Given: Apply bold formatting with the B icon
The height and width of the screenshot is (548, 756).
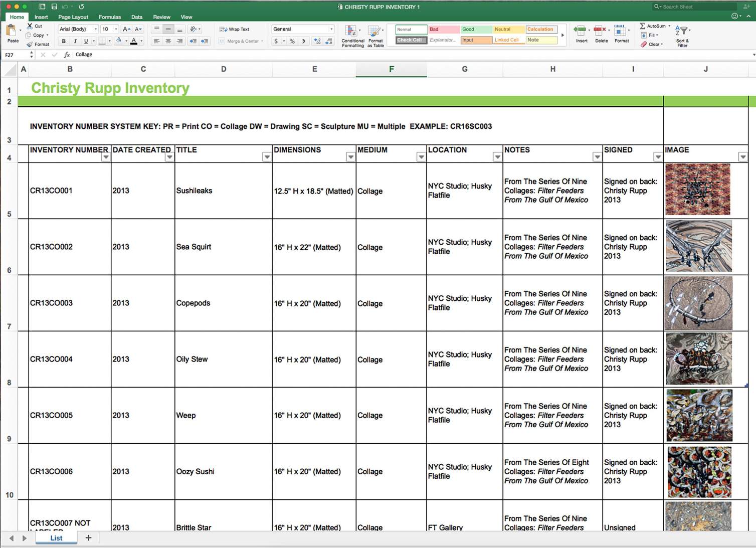Looking at the screenshot, I should tap(64, 41).
